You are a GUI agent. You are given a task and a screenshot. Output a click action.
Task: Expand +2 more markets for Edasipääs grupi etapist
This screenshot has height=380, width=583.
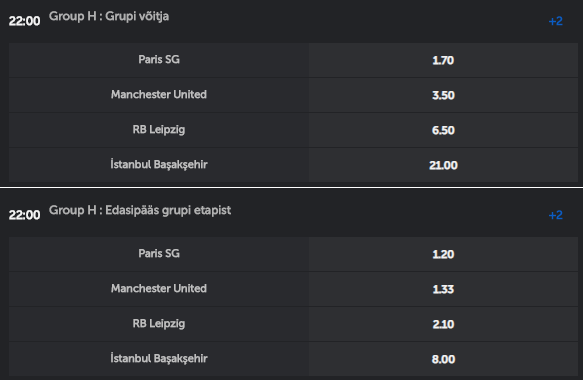(x=555, y=215)
